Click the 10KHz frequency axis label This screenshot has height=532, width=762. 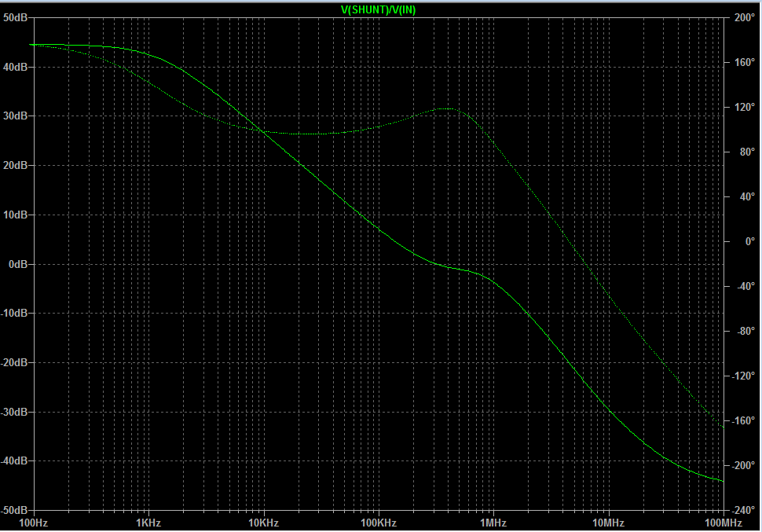point(263,523)
